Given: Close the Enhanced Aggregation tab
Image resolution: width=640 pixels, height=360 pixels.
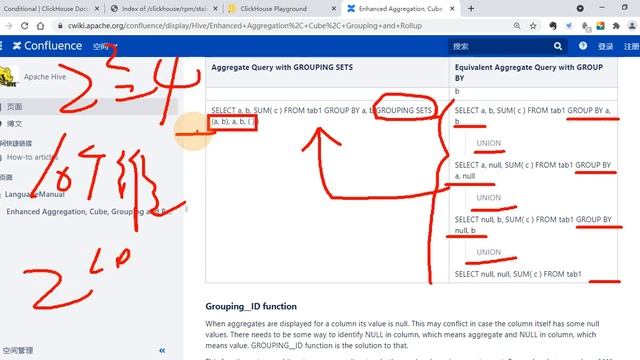Looking at the screenshot, I should coord(452,9).
